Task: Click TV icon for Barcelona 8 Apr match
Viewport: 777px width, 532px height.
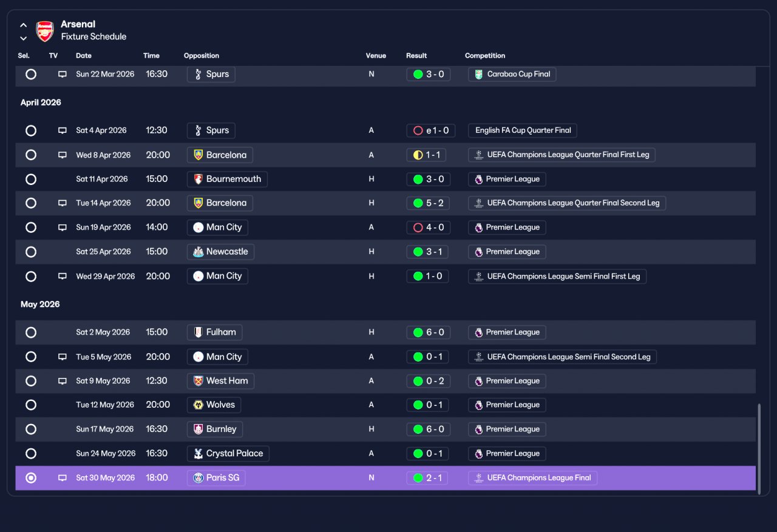Action: coord(62,155)
